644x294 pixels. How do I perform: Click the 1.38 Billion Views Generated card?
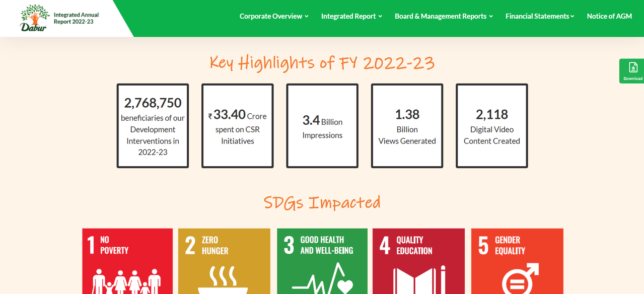[x=407, y=126]
